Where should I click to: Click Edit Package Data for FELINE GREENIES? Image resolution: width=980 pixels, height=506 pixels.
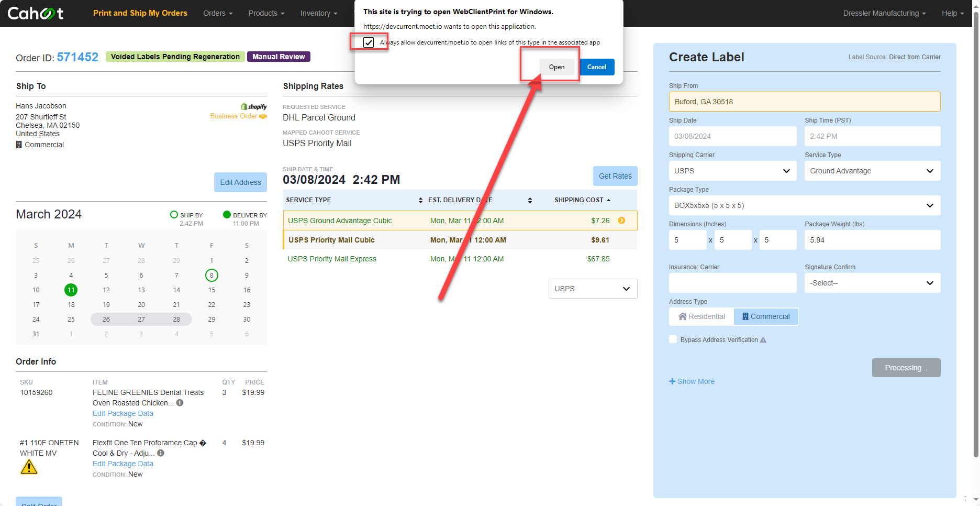click(x=123, y=413)
